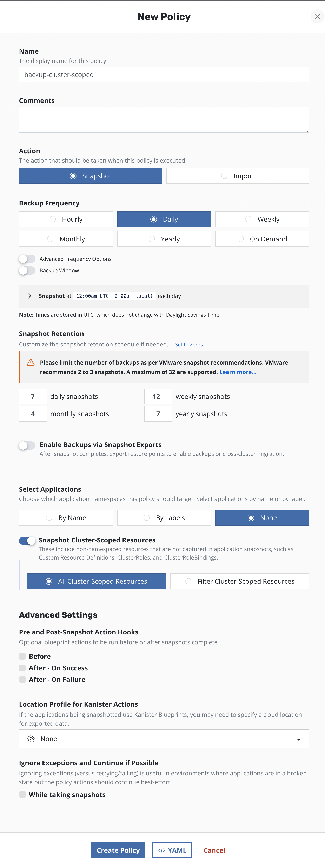325x868 pixels.
Task: Toggle Advanced Frequency Options switch
Action: coord(27,259)
